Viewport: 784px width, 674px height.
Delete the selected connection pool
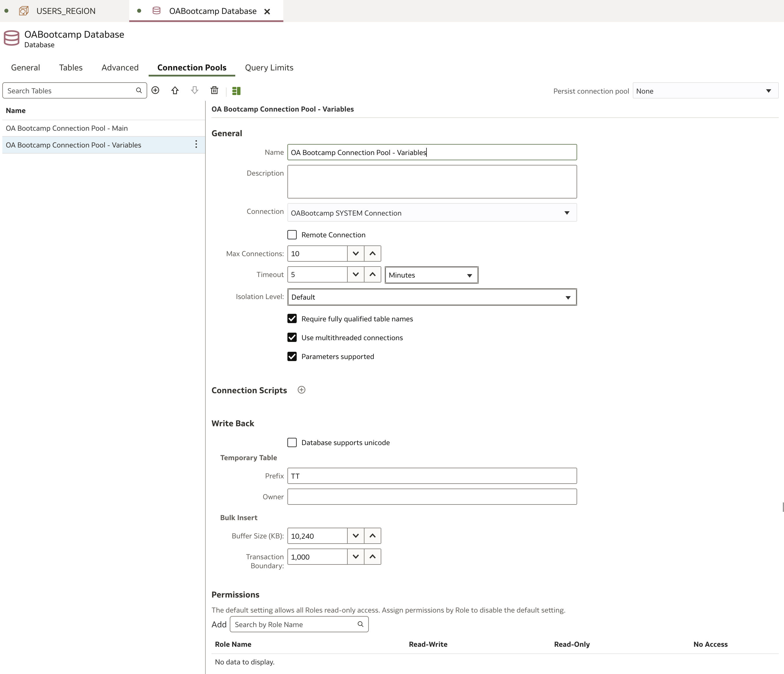(x=214, y=90)
